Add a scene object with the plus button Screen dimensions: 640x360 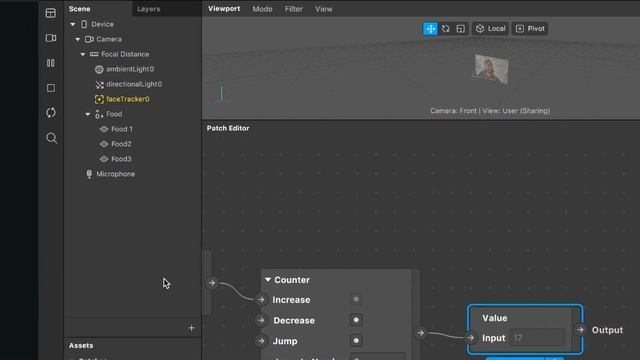point(191,328)
